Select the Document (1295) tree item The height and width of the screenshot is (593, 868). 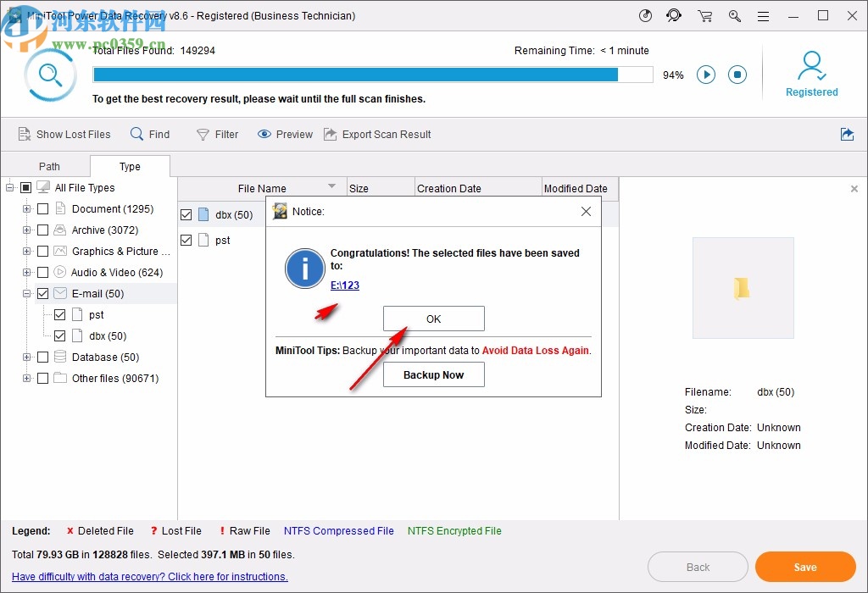point(113,208)
